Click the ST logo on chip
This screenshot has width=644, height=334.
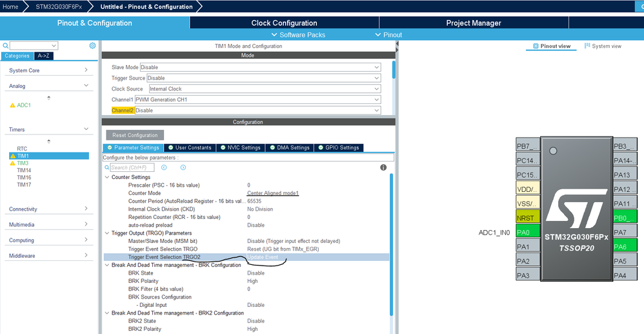(x=577, y=210)
